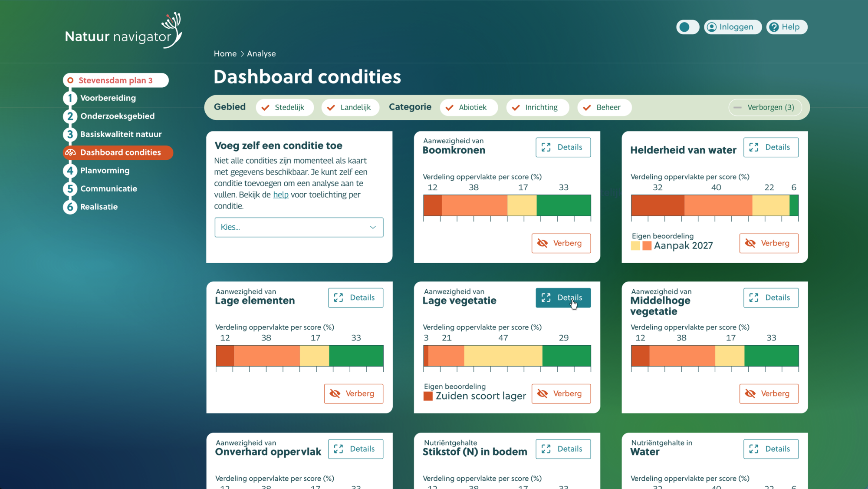Toggle the theme switch in the header

(687, 27)
